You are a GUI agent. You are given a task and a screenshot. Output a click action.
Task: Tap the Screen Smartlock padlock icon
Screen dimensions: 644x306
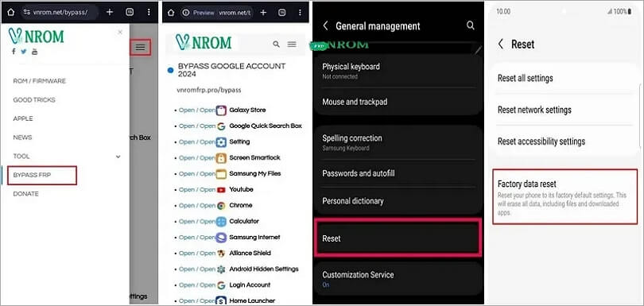pyautogui.click(x=221, y=157)
